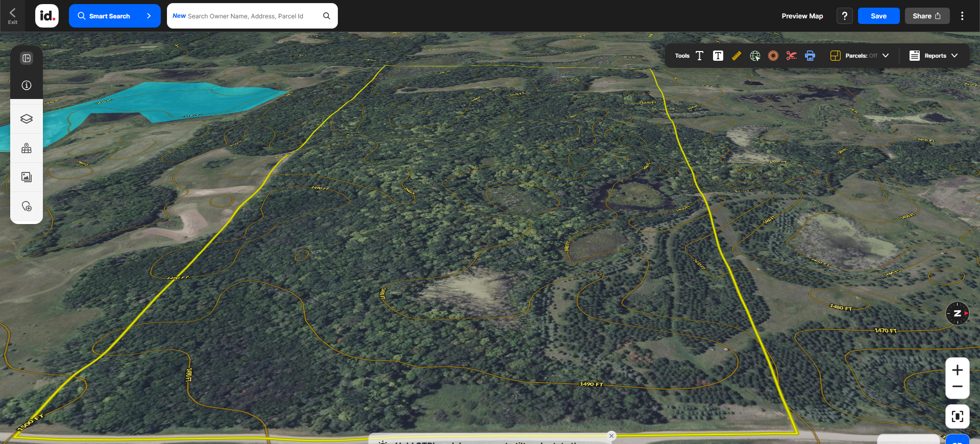Reset map orientation with the compass
The image size is (980, 444).
tap(957, 313)
